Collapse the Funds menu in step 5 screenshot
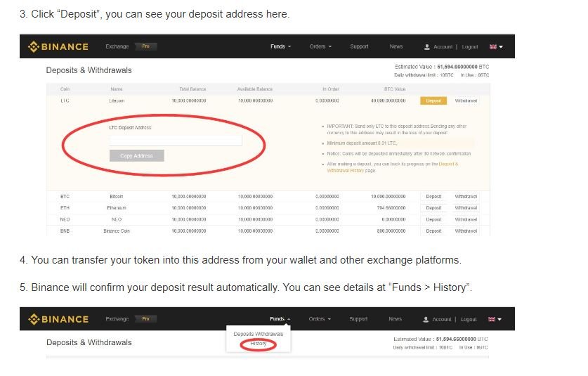588x376 pixels. click(x=280, y=319)
